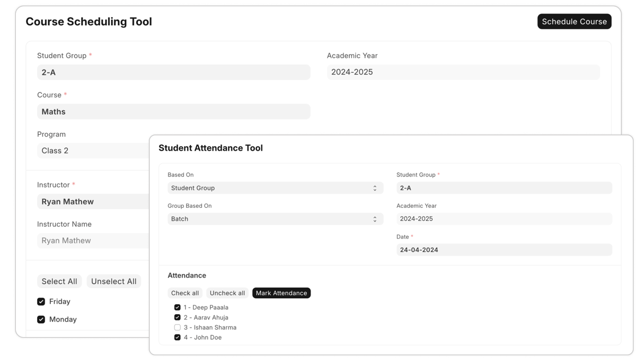The width and height of the screenshot is (636, 364).
Task: Click Student Group field in Course Scheduling
Action: coord(173,73)
